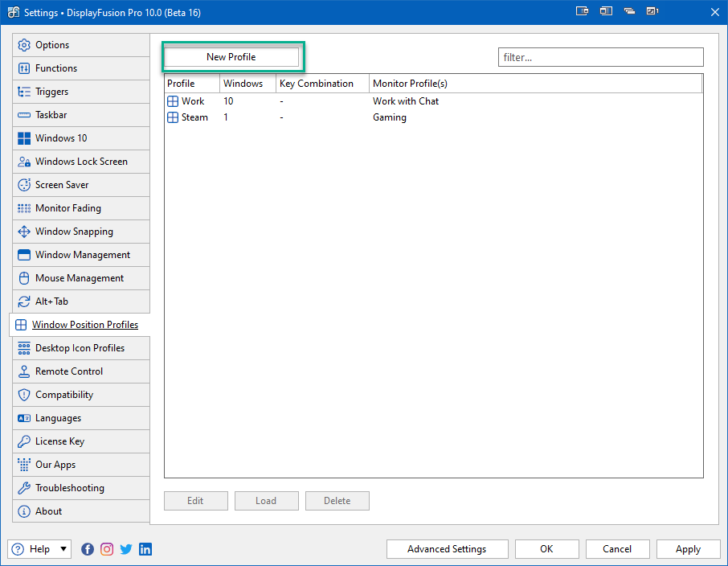
Task: Create a New Profile
Action: pyautogui.click(x=231, y=57)
